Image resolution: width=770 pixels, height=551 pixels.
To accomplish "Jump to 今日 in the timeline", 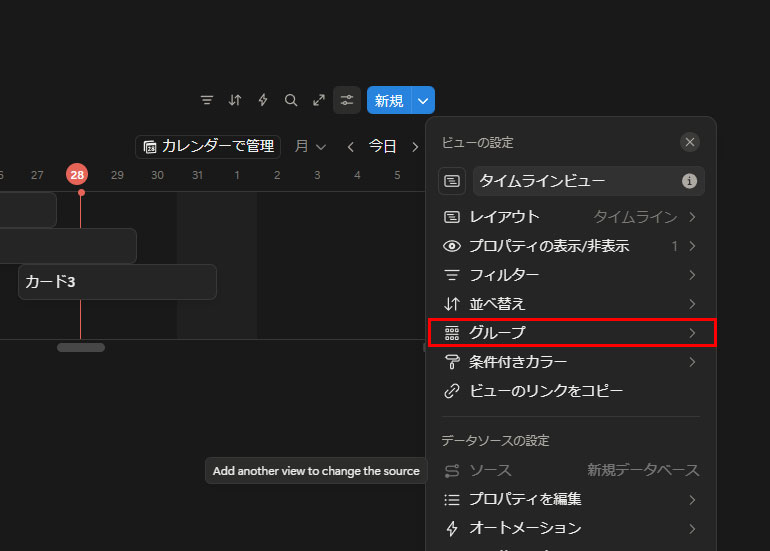I will pyautogui.click(x=382, y=147).
